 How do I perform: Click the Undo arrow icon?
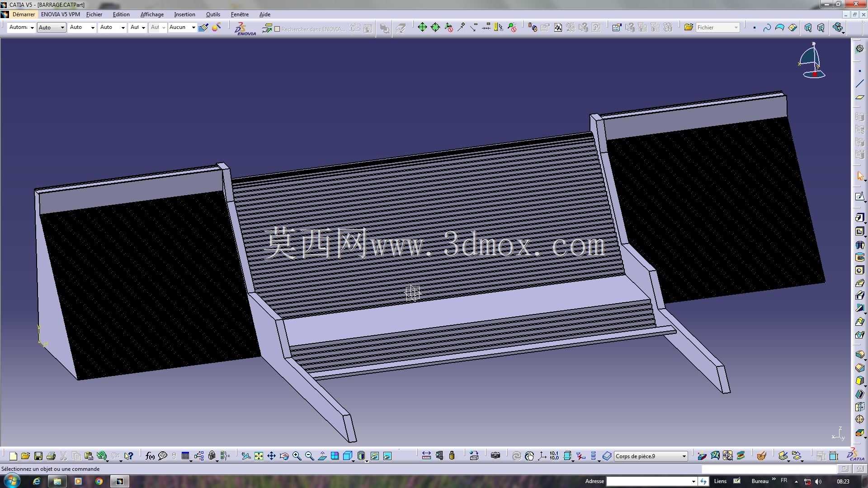[x=101, y=456]
